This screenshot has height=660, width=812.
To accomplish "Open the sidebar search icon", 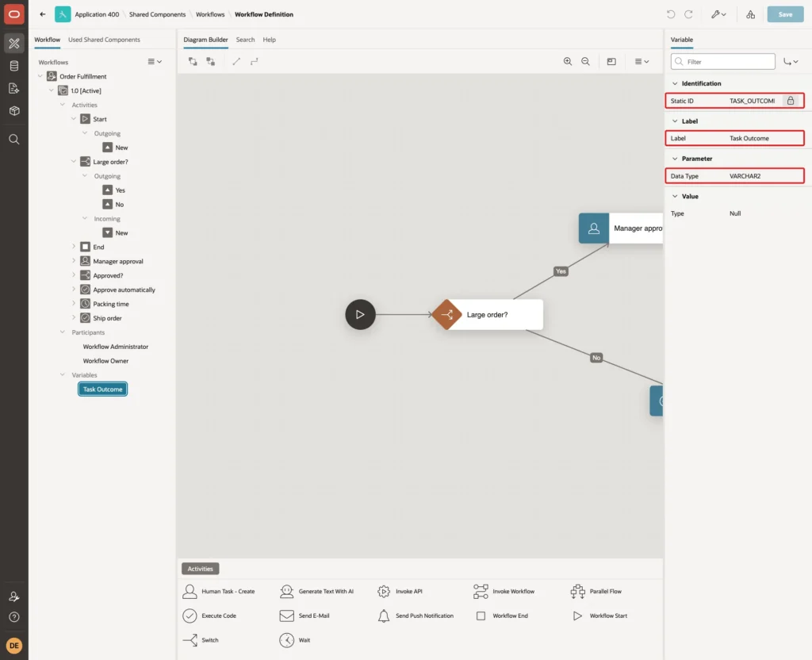I will [x=14, y=140].
